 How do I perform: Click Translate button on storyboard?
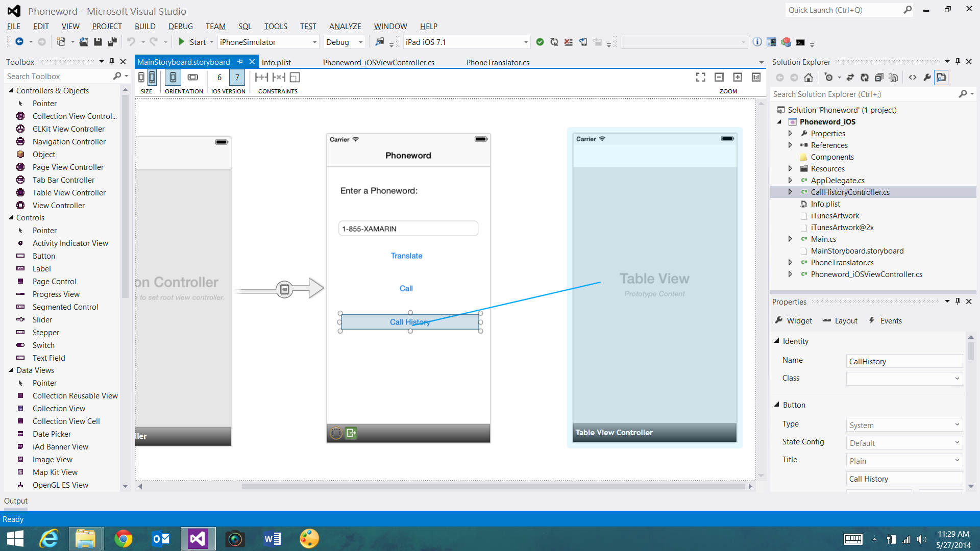click(406, 256)
